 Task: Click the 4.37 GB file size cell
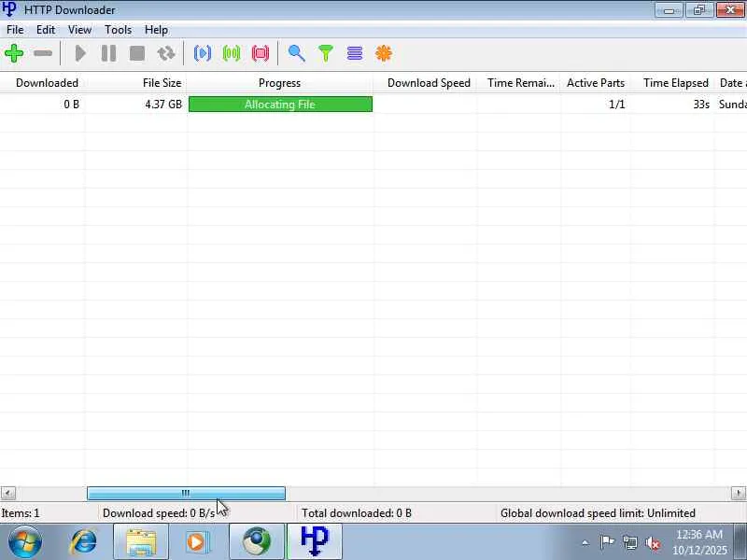click(x=163, y=105)
